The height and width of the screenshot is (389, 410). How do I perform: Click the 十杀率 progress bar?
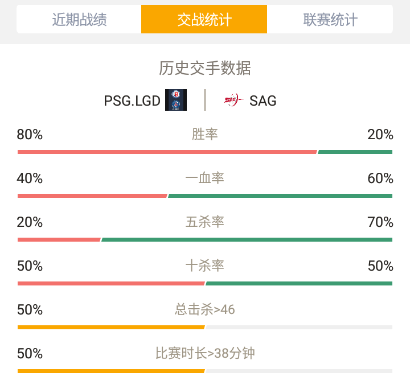pyautogui.click(x=205, y=283)
